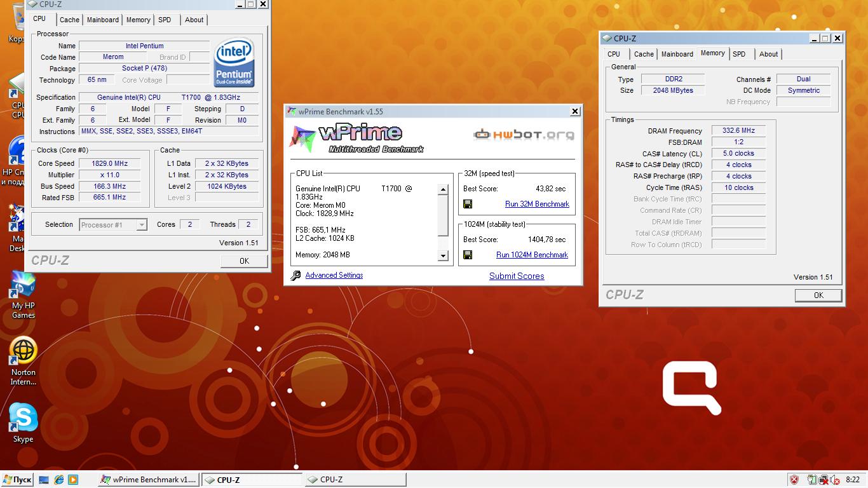Open Advanced Settings link

click(334, 275)
